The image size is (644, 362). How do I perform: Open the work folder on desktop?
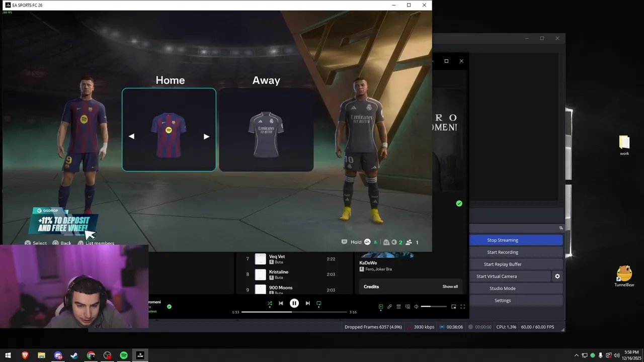624,145
